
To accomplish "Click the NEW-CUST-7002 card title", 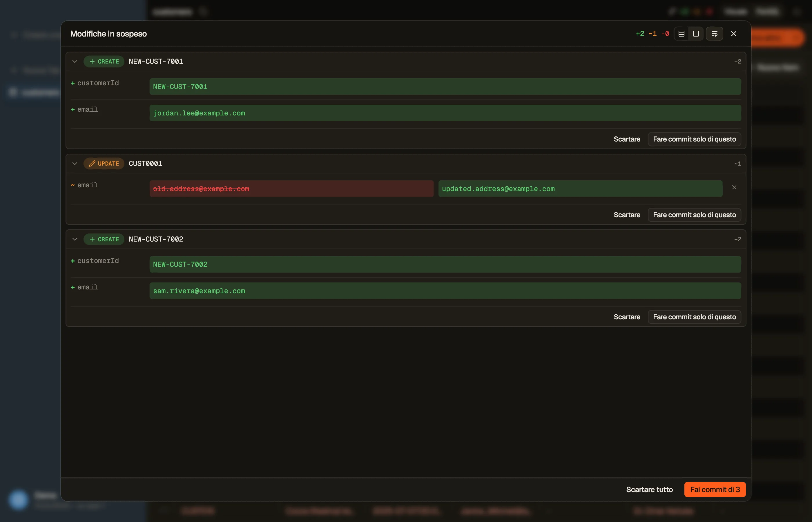I will pyautogui.click(x=156, y=239).
